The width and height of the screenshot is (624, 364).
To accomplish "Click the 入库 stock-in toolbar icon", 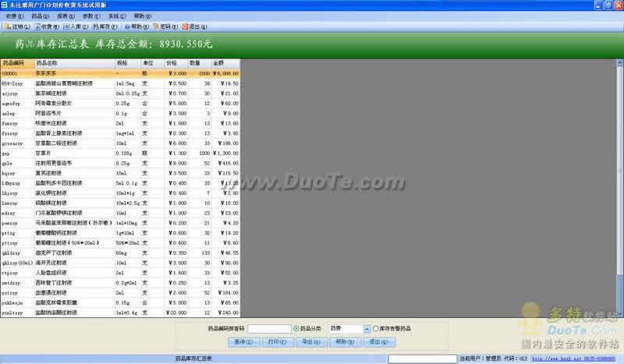I will click(x=76, y=27).
